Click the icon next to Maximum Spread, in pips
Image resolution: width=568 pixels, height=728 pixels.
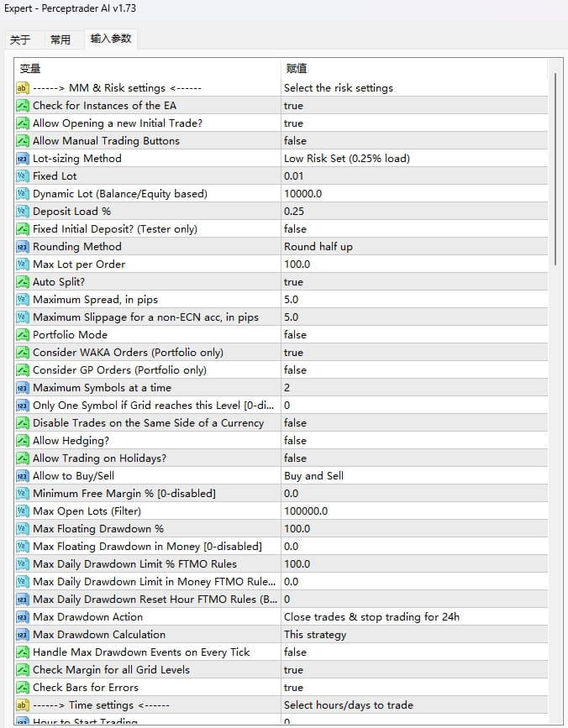coord(23,300)
